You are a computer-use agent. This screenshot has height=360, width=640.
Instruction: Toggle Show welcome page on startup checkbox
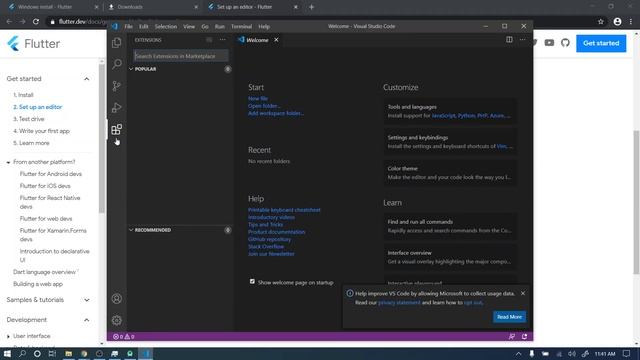click(252, 282)
